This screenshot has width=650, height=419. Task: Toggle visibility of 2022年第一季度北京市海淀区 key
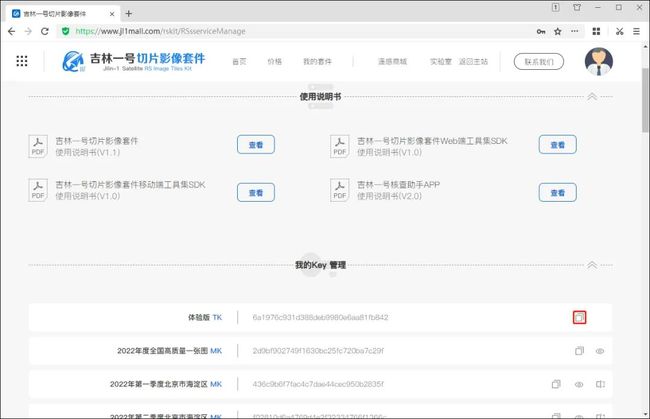coord(579,385)
